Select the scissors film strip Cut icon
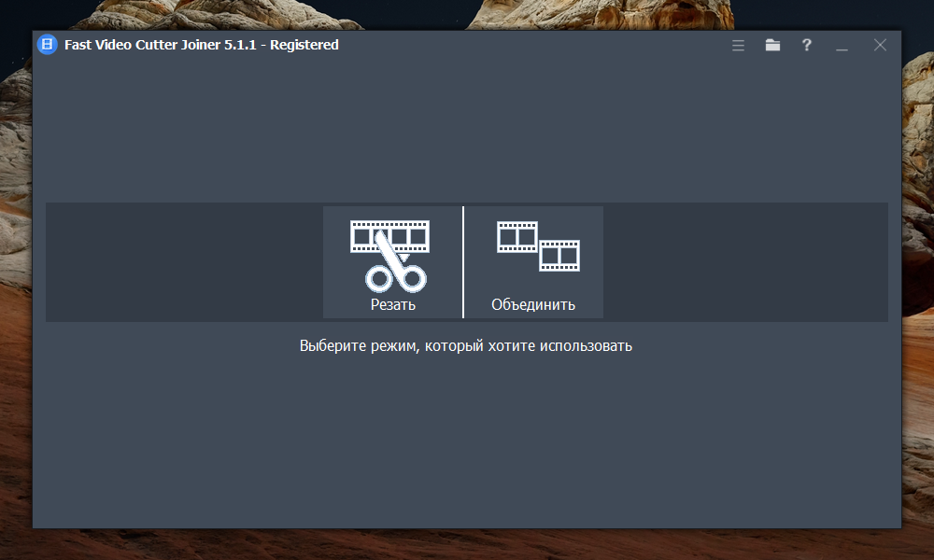This screenshot has width=934, height=560. click(x=389, y=257)
